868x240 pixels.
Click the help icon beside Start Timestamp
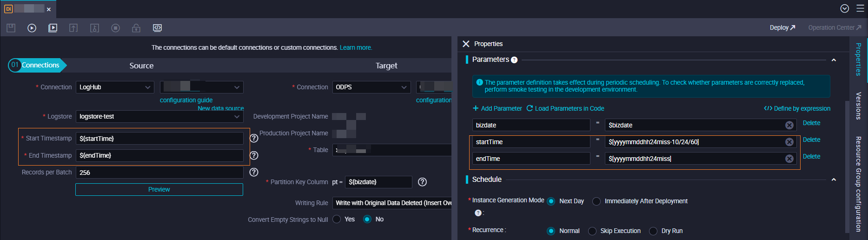pos(254,138)
